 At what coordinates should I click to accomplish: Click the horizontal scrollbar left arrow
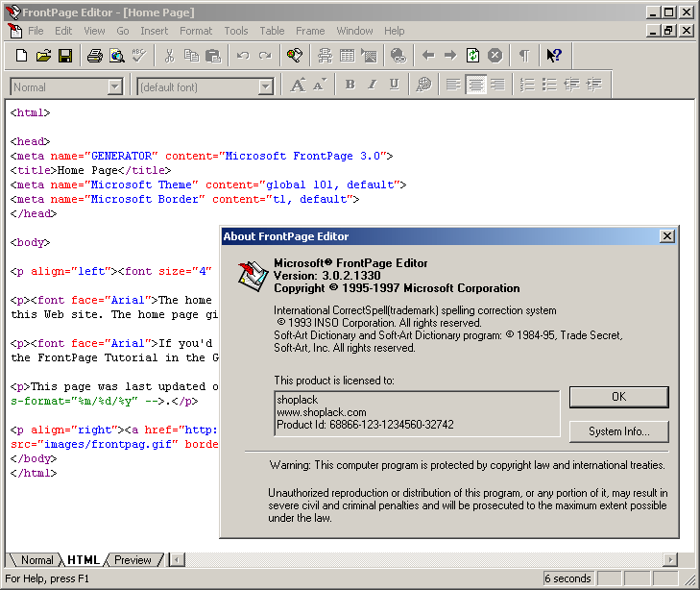(178, 559)
